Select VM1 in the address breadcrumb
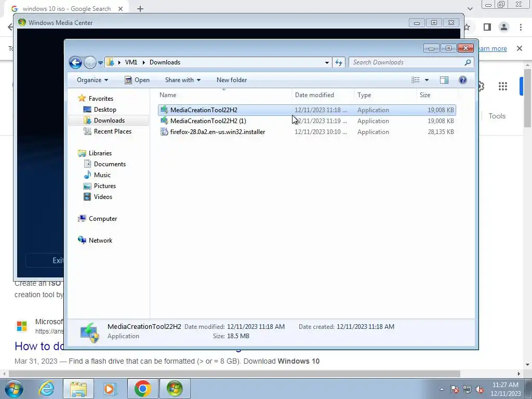Image resolution: width=532 pixels, height=399 pixels. pos(131,62)
